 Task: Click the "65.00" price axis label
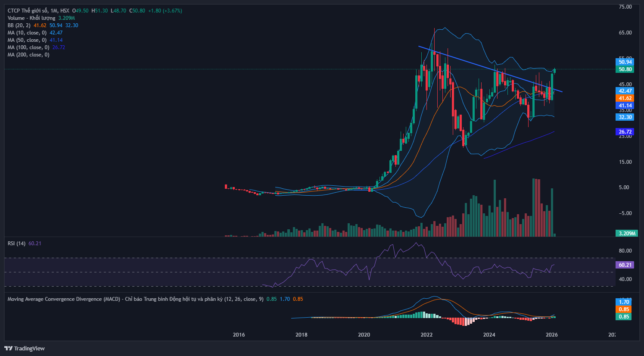[625, 33]
